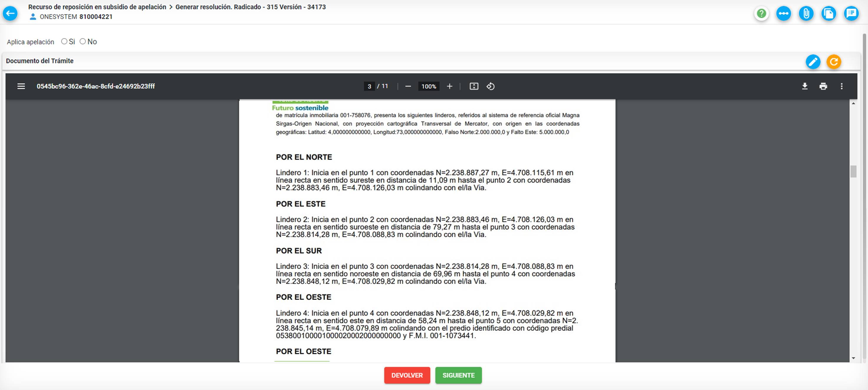Click the PDF vertical scrollbar thumb
868x390 pixels.
point(853,172)
